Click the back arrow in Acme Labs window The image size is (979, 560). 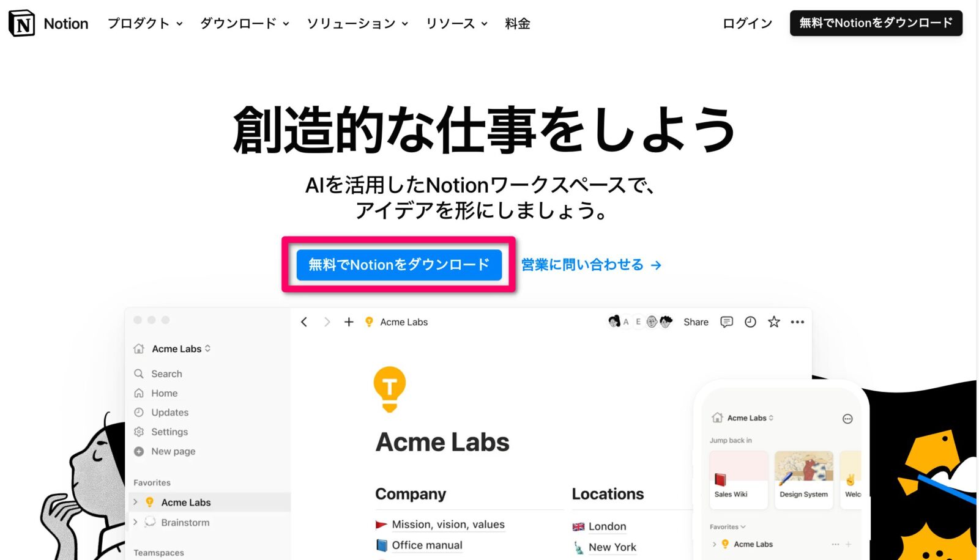click(304, 322)
